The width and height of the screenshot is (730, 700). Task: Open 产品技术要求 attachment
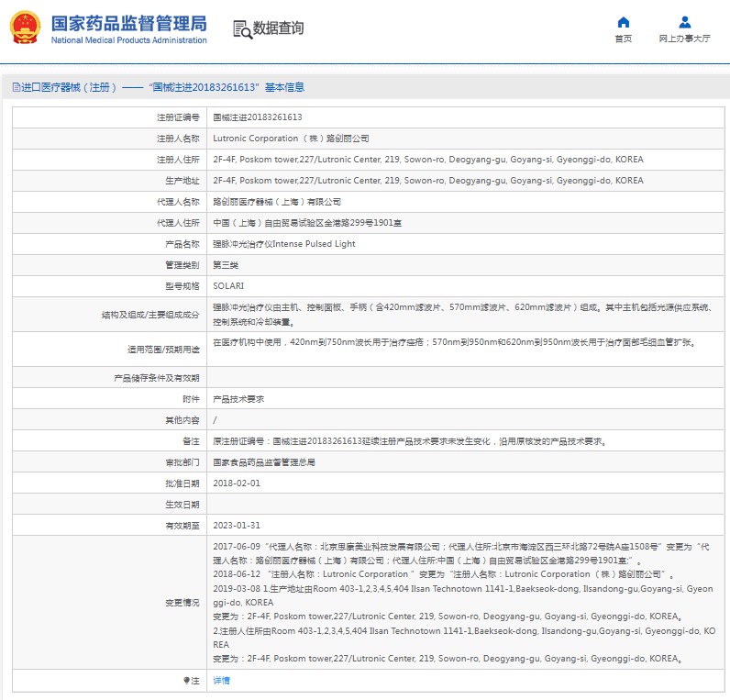point(238,399)
